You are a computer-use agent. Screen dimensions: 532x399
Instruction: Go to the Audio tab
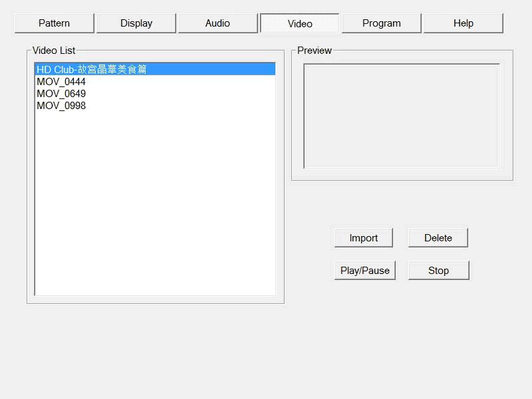click(217, 23)
